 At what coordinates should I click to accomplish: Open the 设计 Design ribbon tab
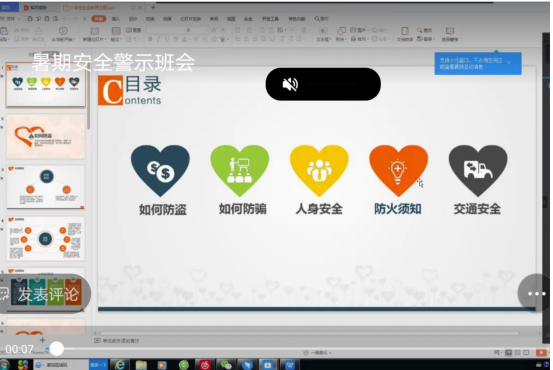click(133, 19)
